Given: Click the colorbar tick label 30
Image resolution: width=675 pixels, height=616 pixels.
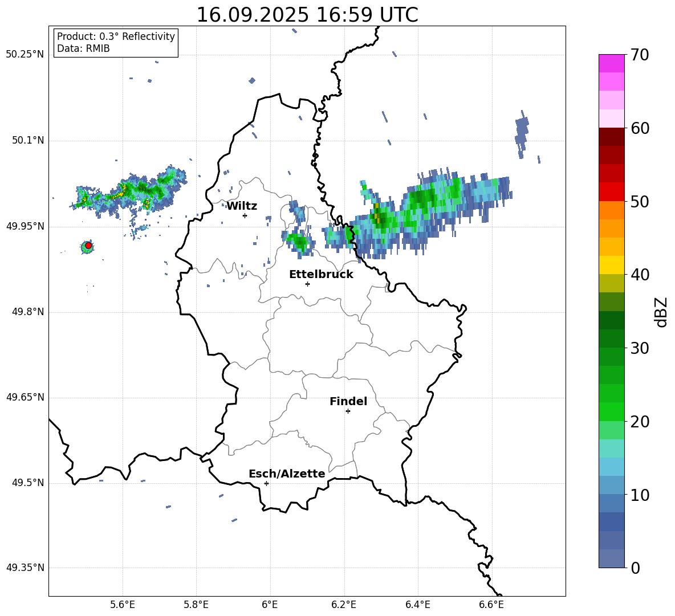Looking at the screenshot, I should (640, 348).
